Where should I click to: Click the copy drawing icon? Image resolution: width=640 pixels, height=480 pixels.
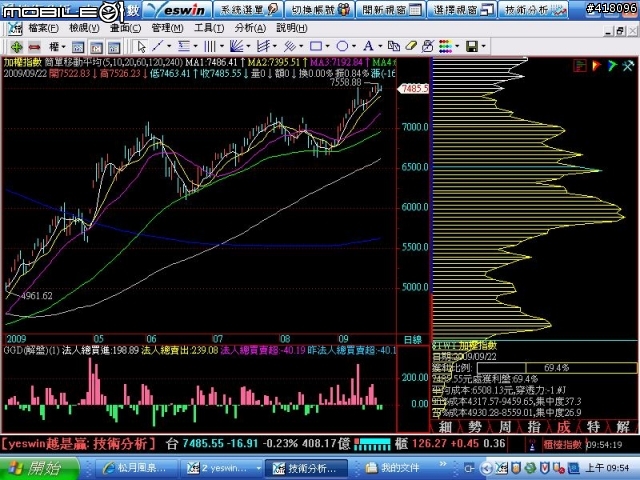coord(393,46)
